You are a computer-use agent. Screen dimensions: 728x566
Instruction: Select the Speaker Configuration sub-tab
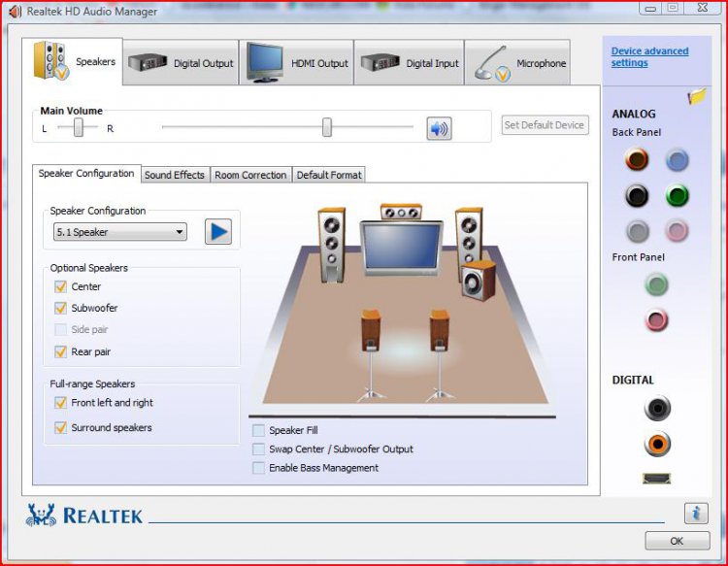tap(86, 174)
